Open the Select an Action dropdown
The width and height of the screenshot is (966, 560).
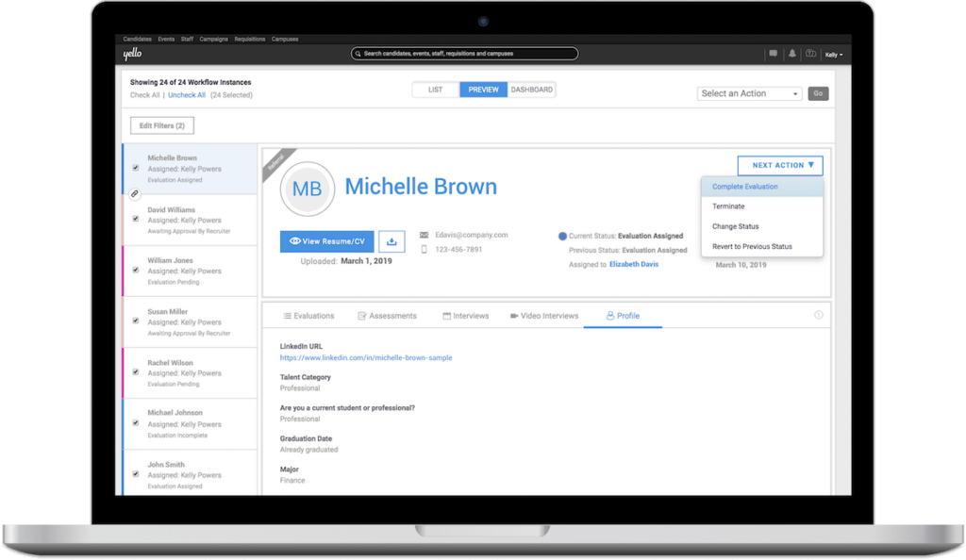pos(749,93)
